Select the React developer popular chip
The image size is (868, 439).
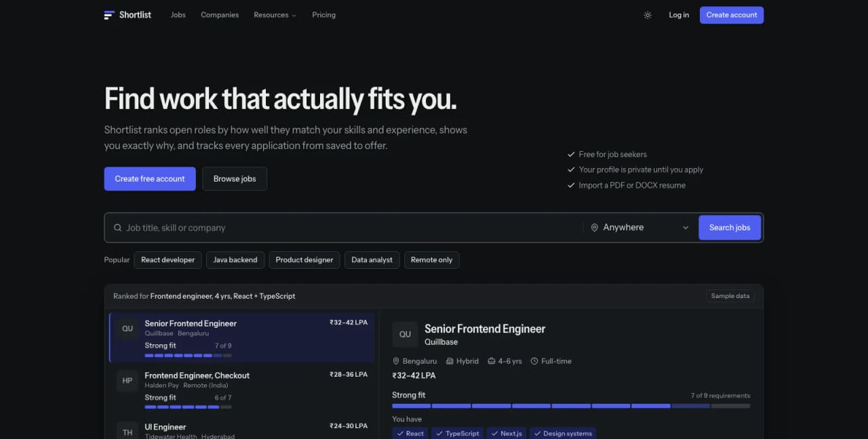[168, 260]
